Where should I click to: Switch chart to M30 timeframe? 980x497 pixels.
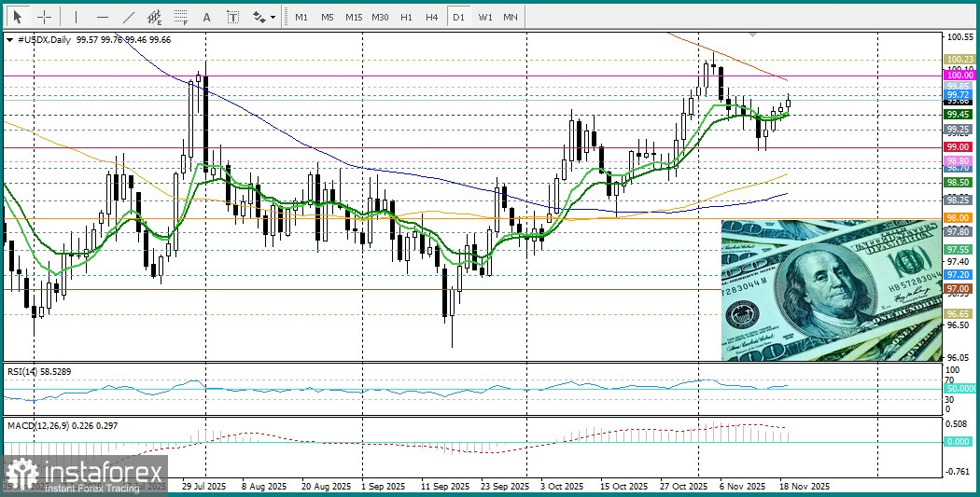tap(380, 17)
